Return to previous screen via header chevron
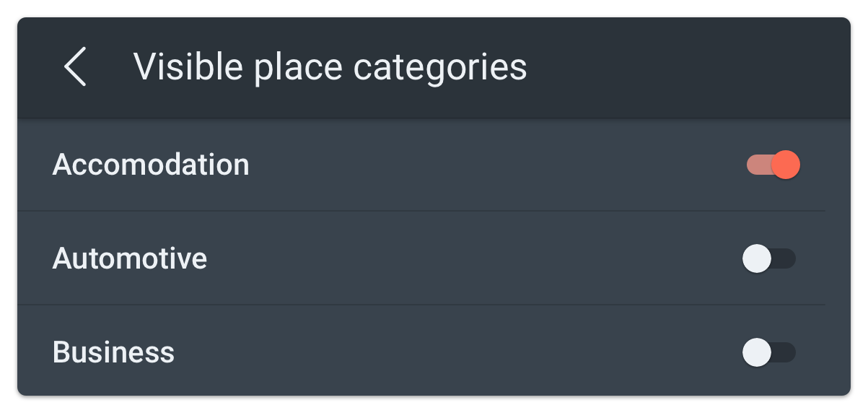 (x=75, y=67)
